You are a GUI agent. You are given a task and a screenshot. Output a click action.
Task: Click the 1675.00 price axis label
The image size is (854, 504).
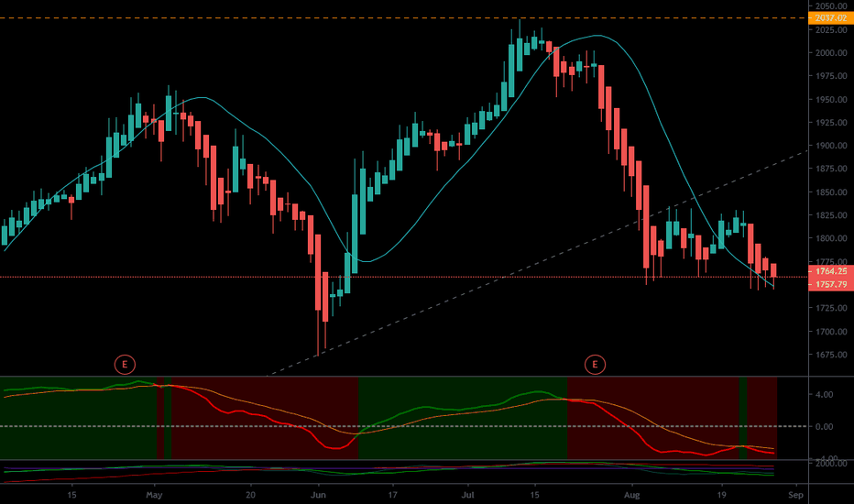point(831,354)
